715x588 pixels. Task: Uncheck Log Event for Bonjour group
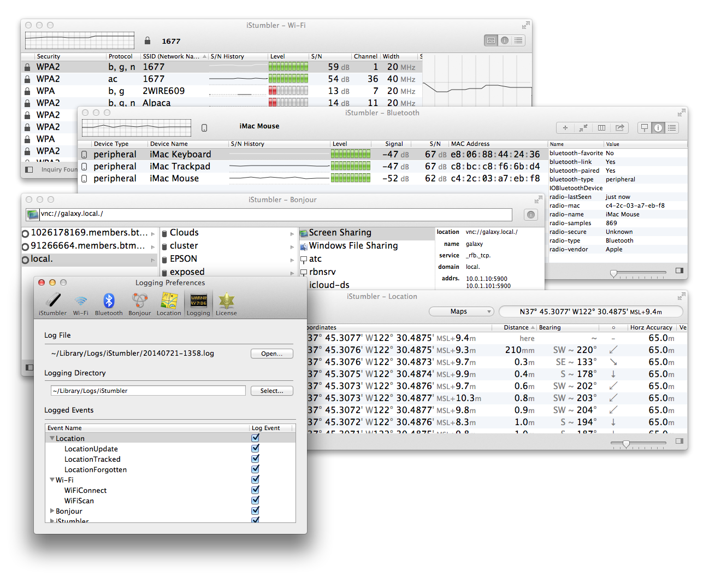(x=255, y=510)
